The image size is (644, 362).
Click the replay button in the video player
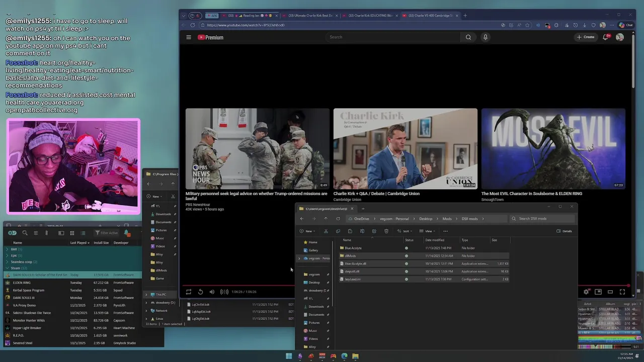(x=200, y=292)
